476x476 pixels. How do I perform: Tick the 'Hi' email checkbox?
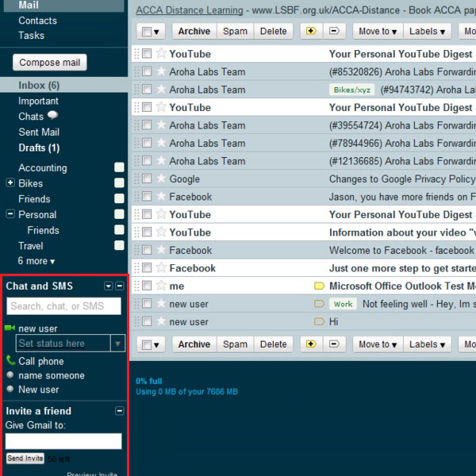pyautogui.click(x=147, y=321)
